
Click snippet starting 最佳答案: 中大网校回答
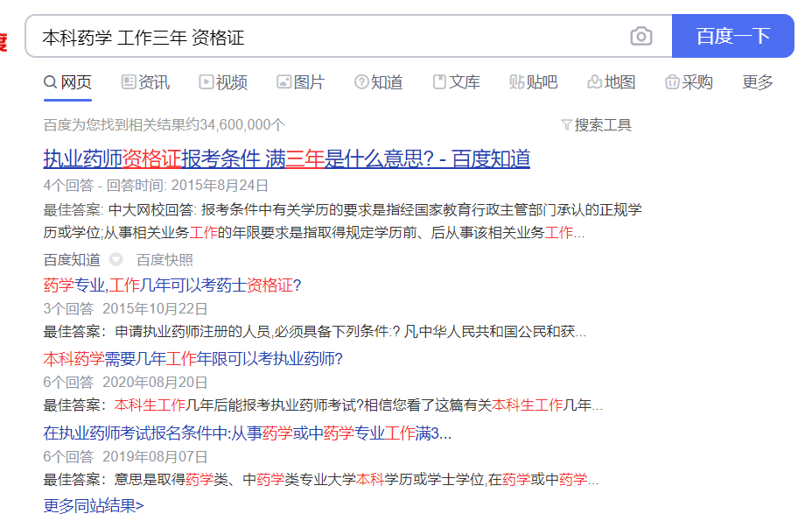pyautogui.click(x=342, y=222)
